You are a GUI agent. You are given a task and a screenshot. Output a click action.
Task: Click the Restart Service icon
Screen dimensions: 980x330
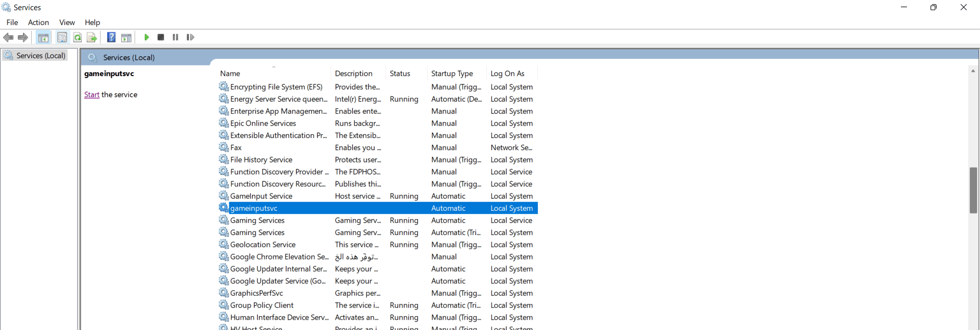click(190, 37)
